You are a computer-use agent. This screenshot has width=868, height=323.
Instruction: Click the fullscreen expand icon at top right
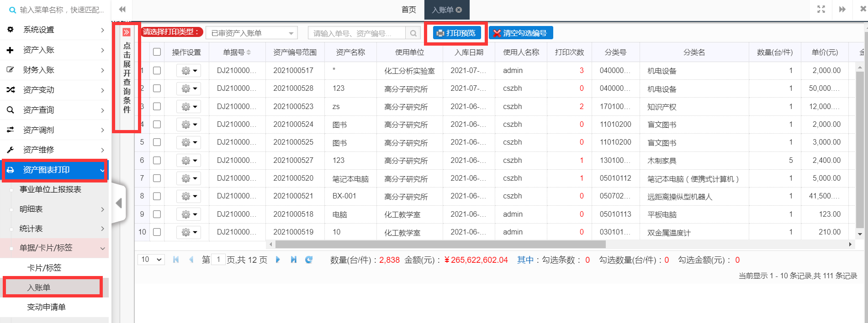[821, 10]
